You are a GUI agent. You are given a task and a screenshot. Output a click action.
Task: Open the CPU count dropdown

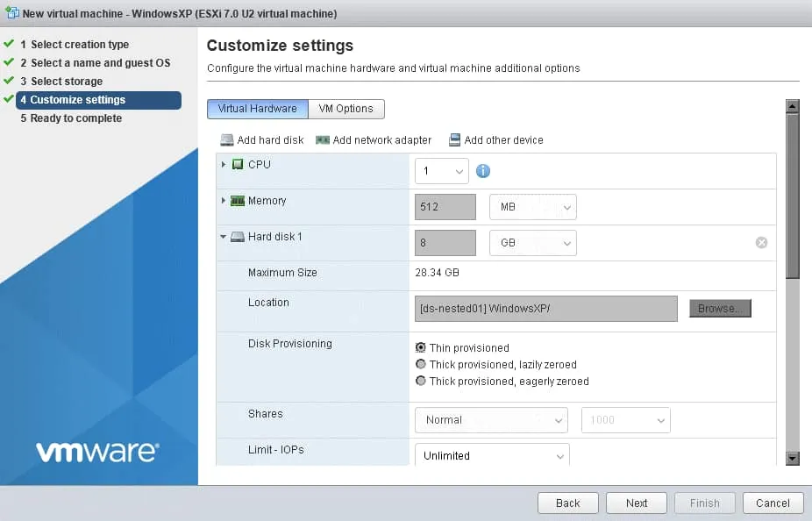tap(442, 171)
